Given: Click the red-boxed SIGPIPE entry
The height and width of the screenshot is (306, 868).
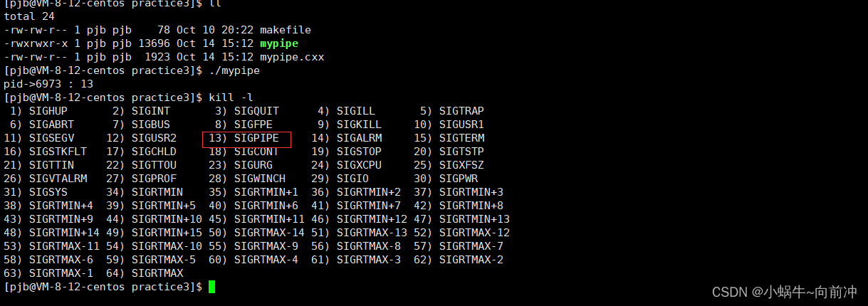Looking at the screenshot, I should click(x=246, y=138).
